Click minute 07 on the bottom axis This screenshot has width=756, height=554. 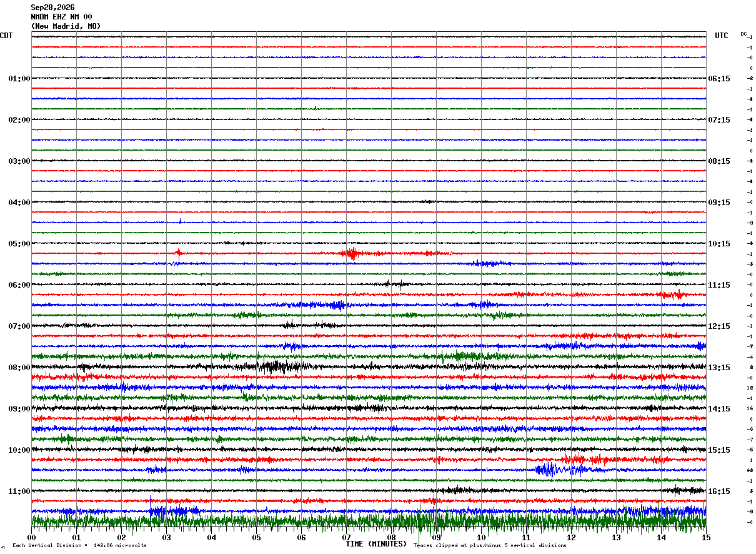(346, 537)
